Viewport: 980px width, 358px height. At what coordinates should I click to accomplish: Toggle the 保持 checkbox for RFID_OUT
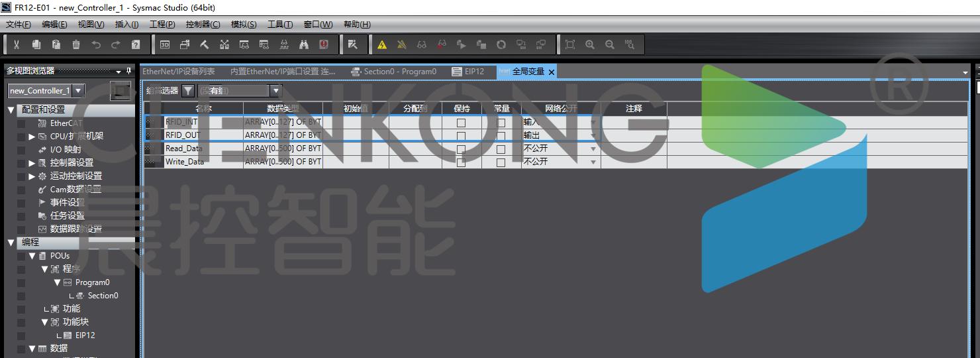[461, 136]
